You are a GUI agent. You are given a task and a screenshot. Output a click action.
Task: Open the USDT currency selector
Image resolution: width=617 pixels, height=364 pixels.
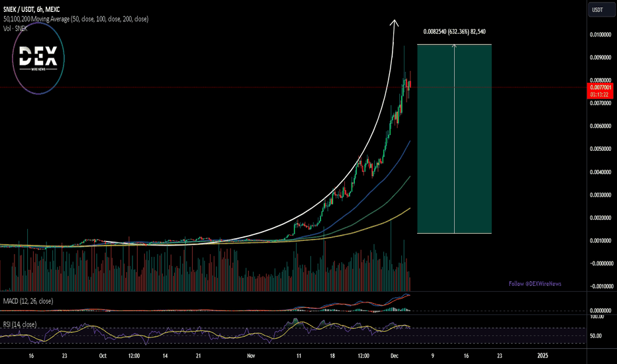click(x=601, y=10)
